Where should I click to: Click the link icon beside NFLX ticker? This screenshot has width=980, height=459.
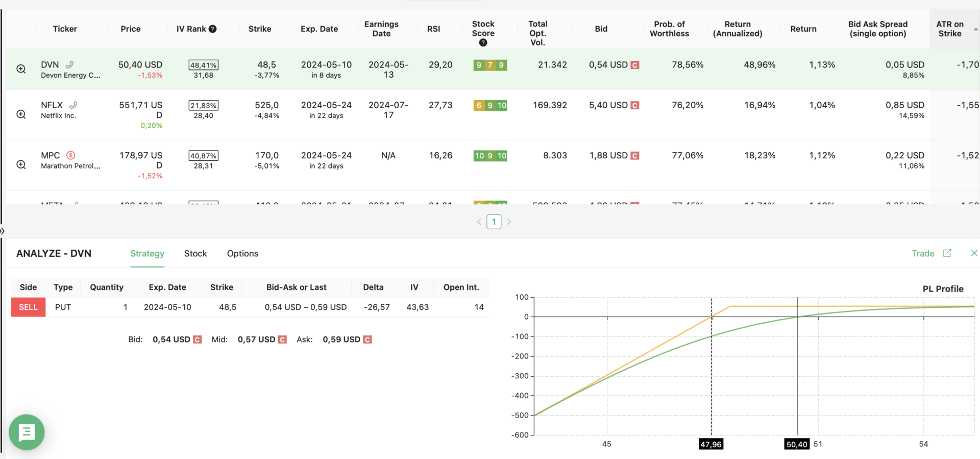(73, 105)
